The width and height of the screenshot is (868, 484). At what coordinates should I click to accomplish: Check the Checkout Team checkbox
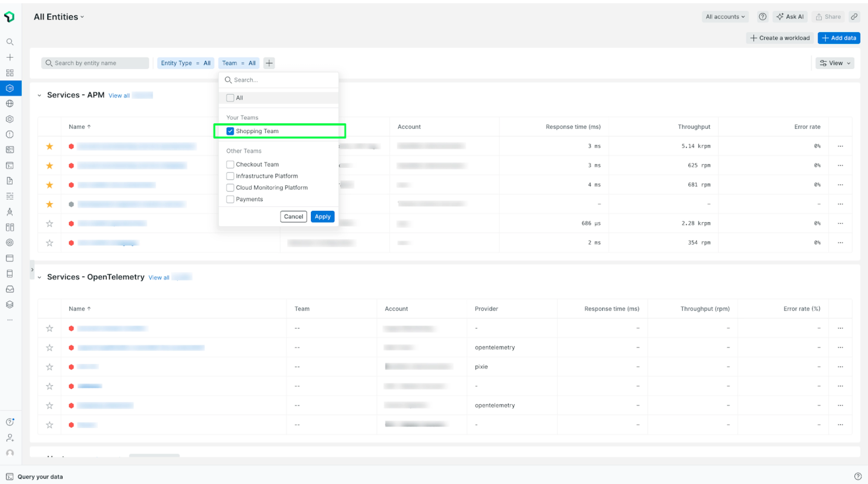coord(230,164)
